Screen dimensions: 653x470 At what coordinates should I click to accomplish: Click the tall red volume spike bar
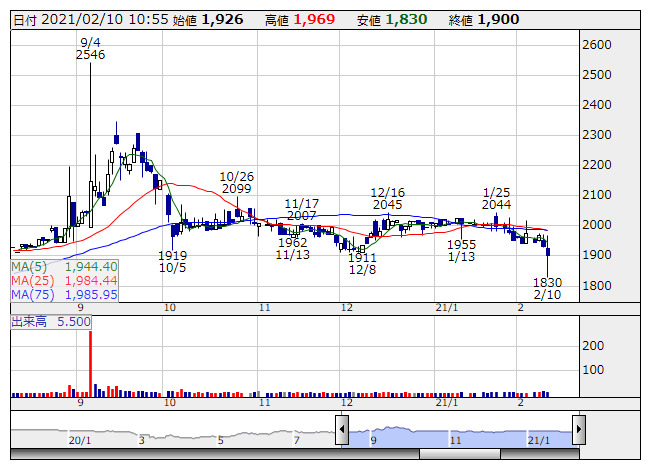pyautogui.click(x=91, y=362)
